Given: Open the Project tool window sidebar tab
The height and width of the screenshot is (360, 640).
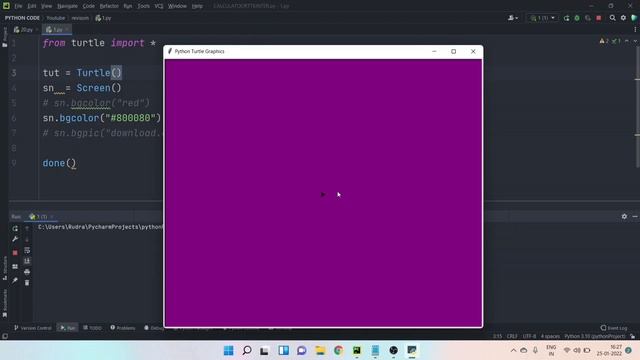Looking at the screenshot, I should click(4, 38).
